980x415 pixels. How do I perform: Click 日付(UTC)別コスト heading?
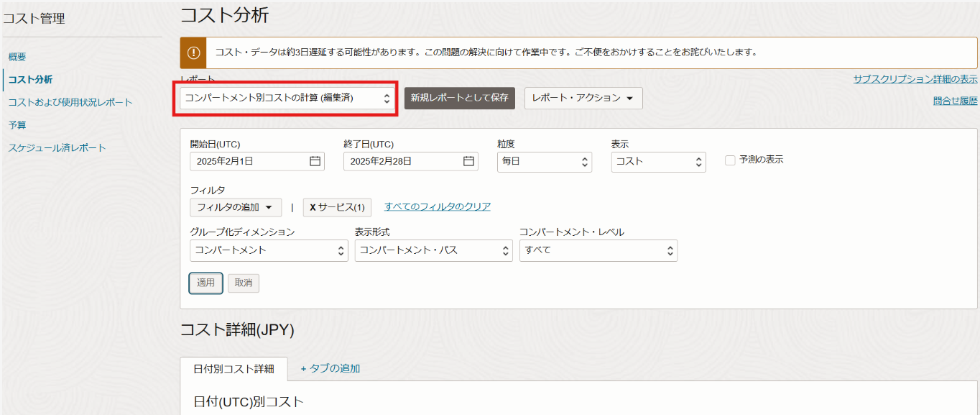click(249, 401)
